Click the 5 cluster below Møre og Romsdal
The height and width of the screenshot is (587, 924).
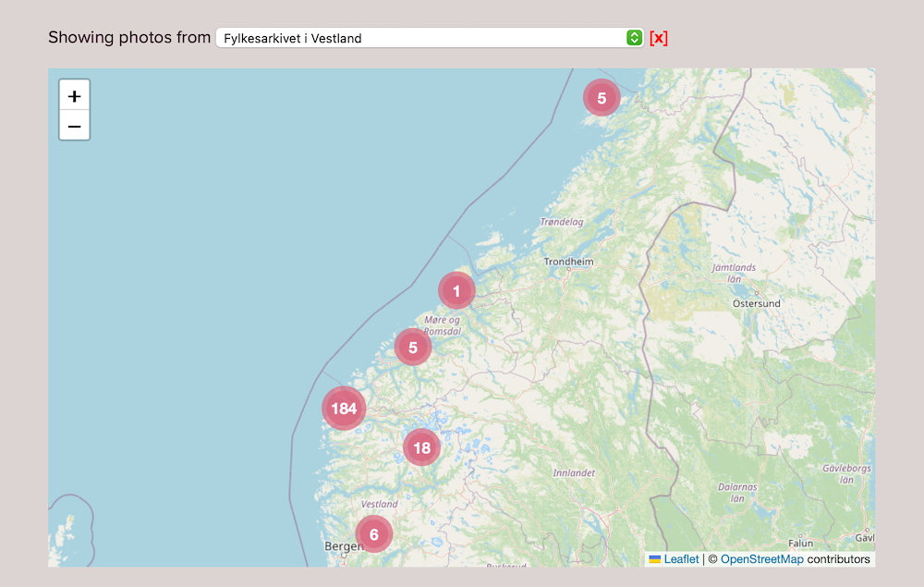point(412,348)
